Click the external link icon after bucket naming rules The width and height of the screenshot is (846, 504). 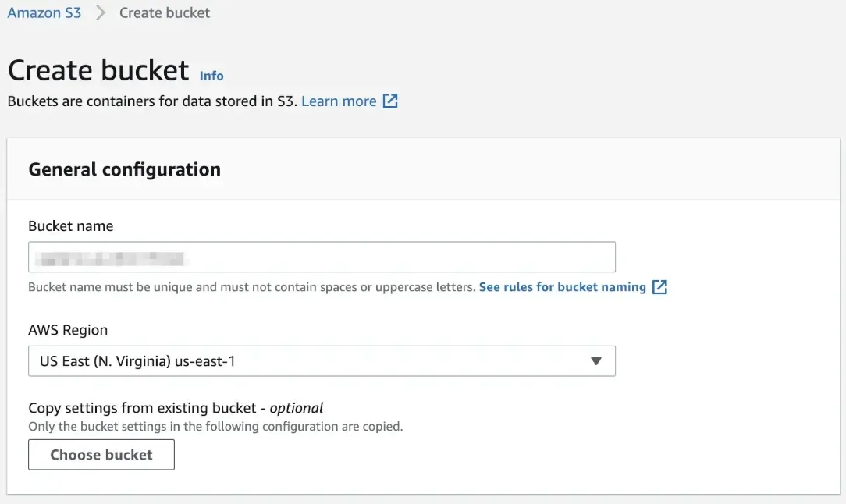coord(659,286)
